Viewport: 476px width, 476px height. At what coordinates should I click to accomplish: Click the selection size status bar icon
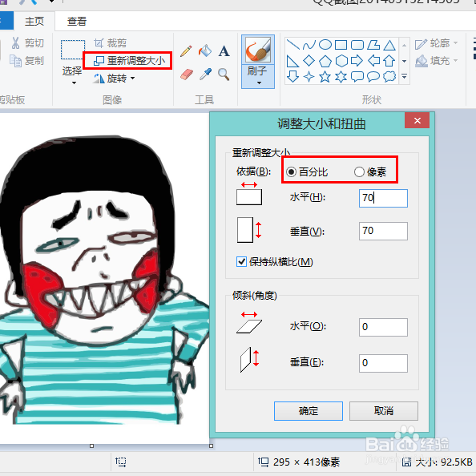(x=120, y=462)
